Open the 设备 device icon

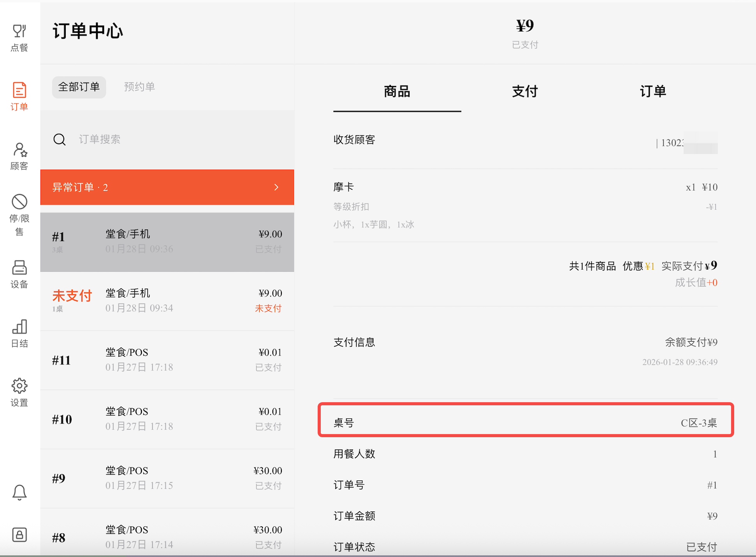(19, 274)
